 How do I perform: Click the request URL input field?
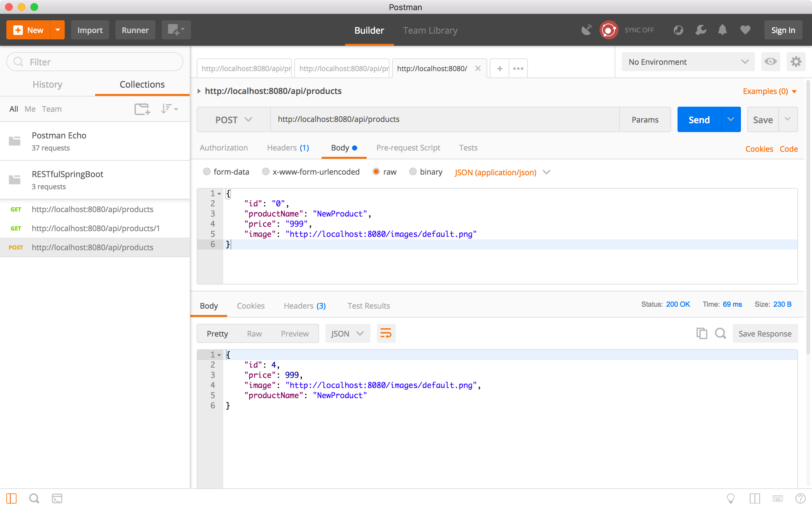coord(445,120)
